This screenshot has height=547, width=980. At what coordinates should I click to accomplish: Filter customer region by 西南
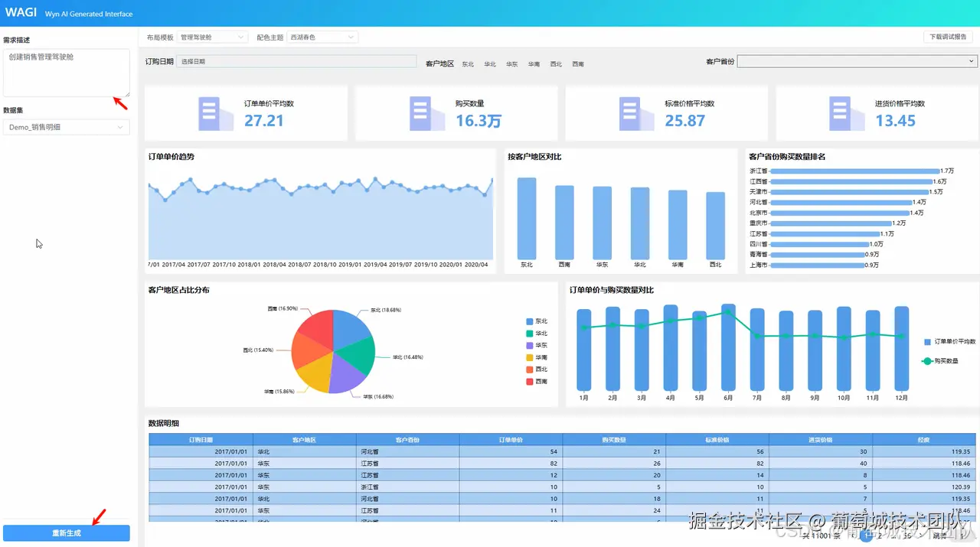(x=578, y=64)
